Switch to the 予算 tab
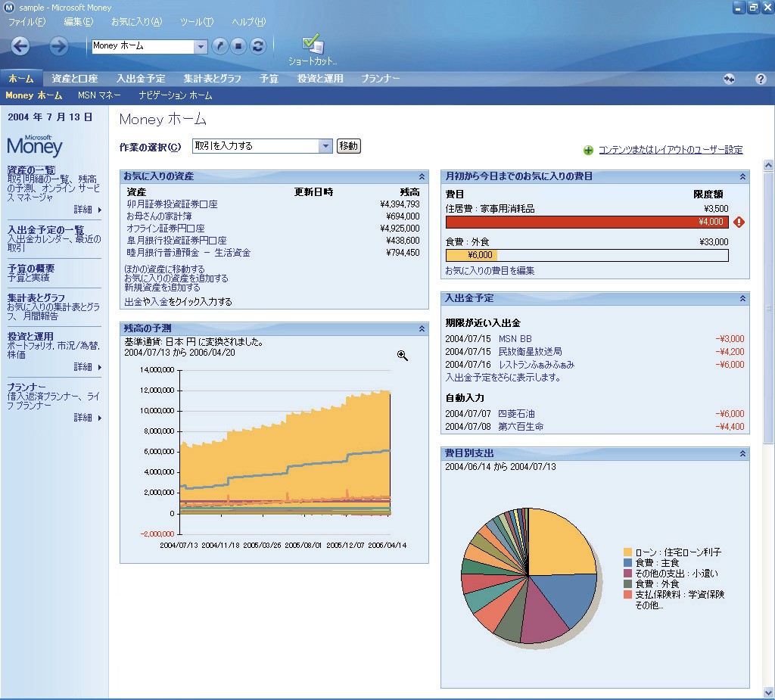The width and height of the screenshot is (775, 700). point(269,79)
